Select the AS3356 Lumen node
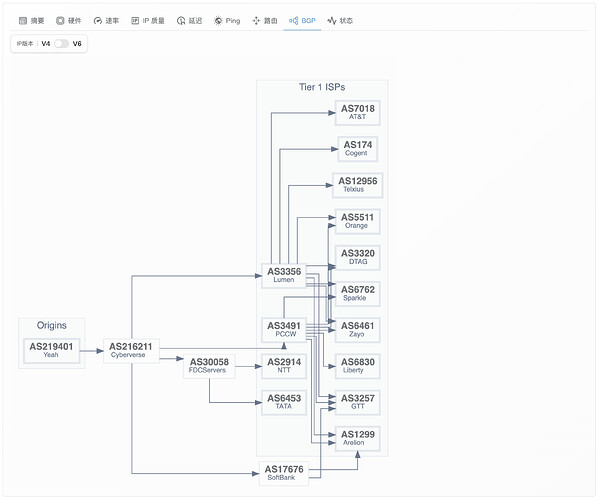This screenshot has width=599, height=500. (284, 275)
